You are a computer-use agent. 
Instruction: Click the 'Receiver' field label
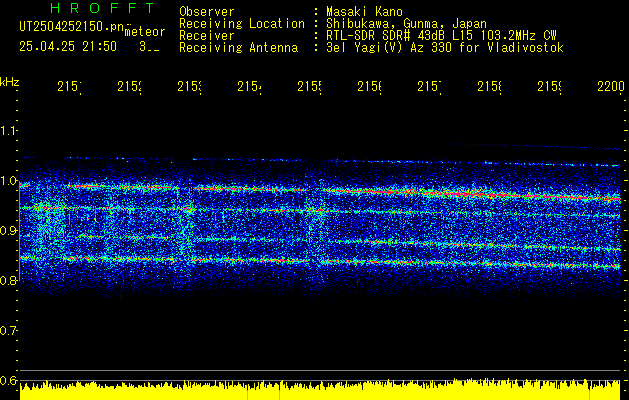207,36
